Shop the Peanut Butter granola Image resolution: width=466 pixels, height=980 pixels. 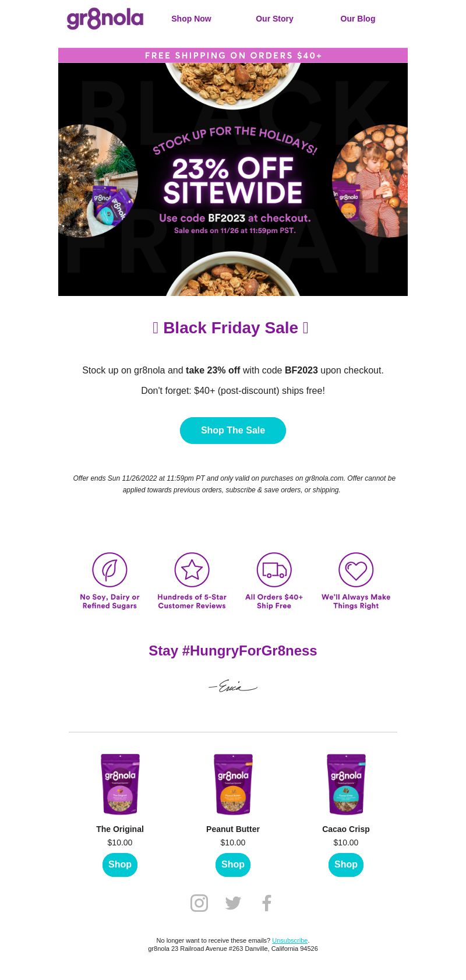tap(233, 865)
